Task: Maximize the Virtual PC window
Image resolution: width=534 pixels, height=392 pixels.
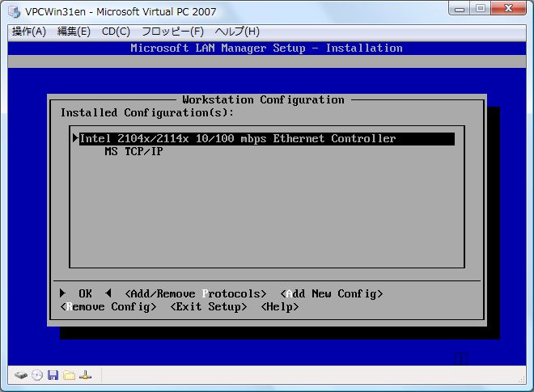Action: click(x=481, y=9)
